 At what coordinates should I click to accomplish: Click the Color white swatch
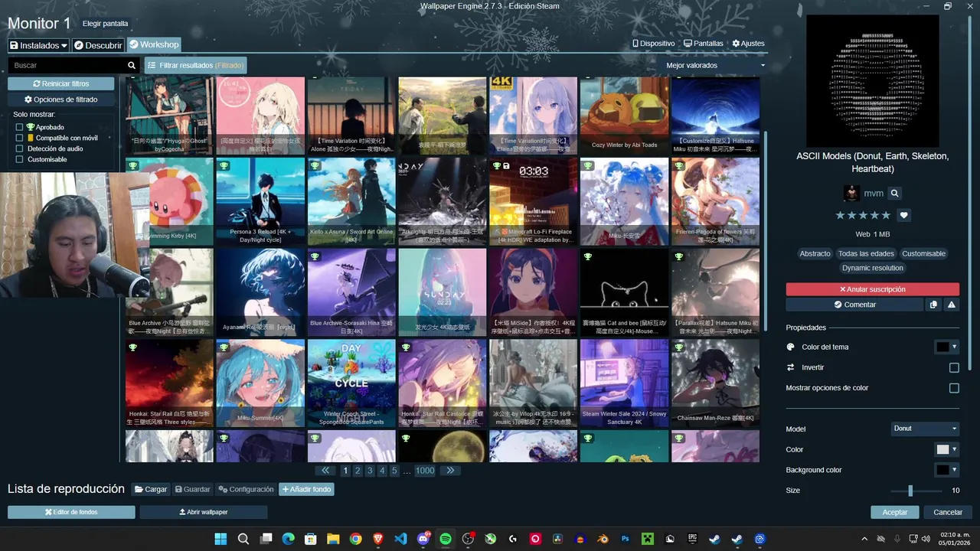coord(942,449)
